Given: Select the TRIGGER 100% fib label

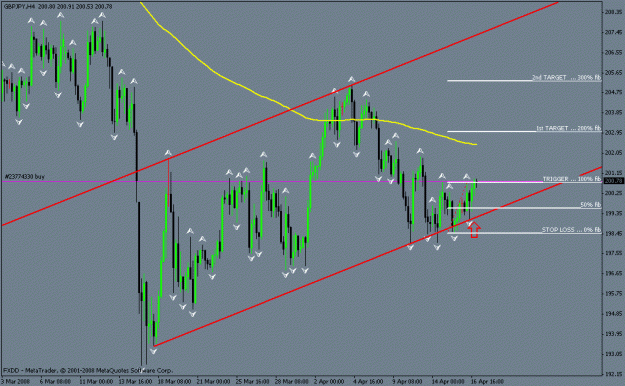Looking at the screenshot, I should [572, 179].
